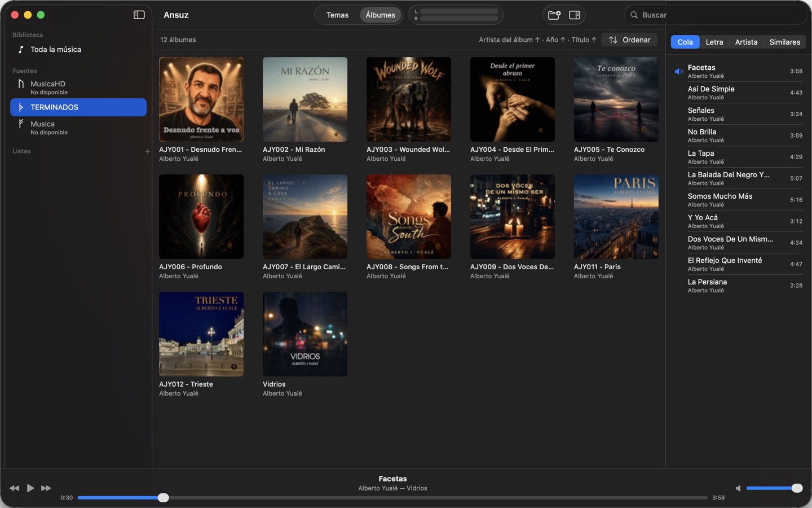Image resolution: width=812 pixels, height=508 pixels.
Task: Click the remaining time 3:58 in player bar
Action: [x=718, y=498]
